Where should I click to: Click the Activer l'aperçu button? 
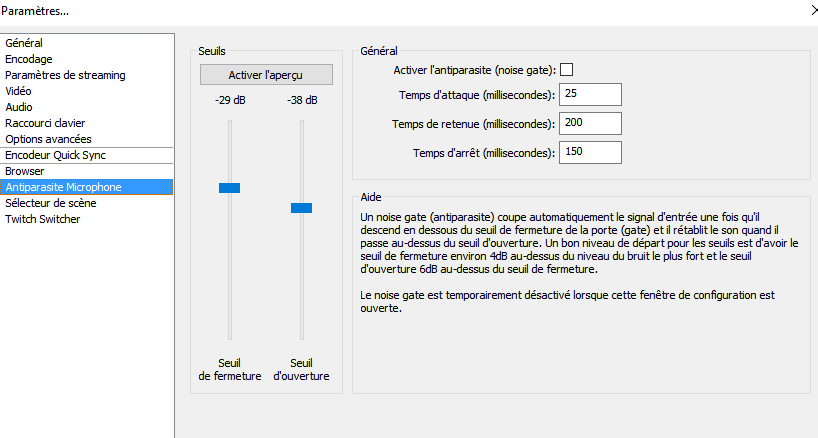click(x=266, y=75)
